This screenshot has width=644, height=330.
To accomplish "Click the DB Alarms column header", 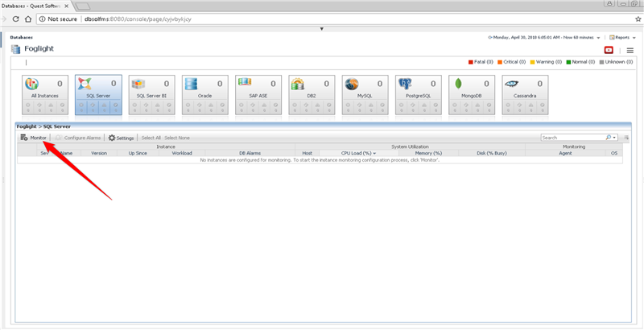I will pyautogui.click(x=250, y=153).
